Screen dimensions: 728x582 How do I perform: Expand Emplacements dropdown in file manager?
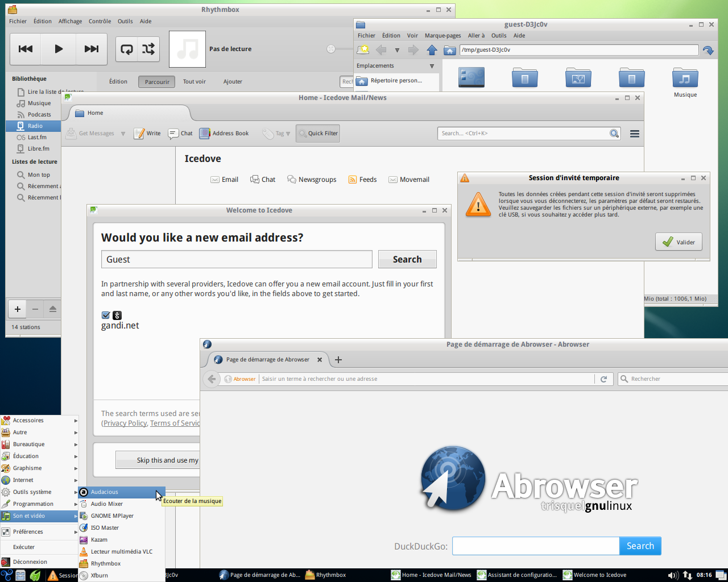coord(432,66)
